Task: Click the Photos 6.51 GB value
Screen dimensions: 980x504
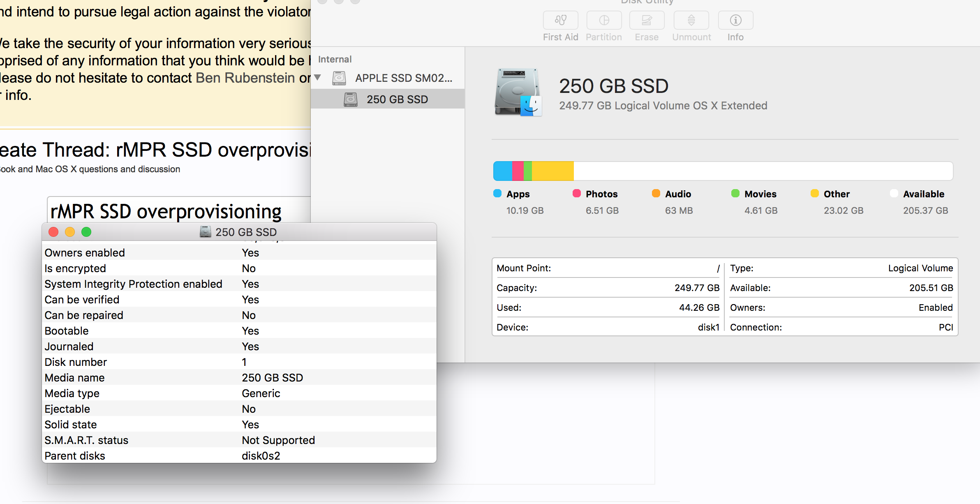Action: coord(602,210)
